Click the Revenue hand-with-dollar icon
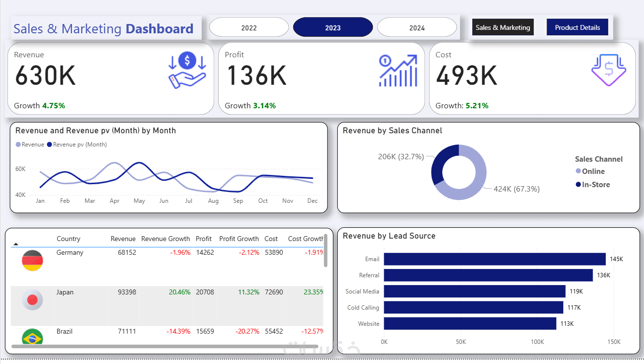The image size is (644, 364). (187, 71)
